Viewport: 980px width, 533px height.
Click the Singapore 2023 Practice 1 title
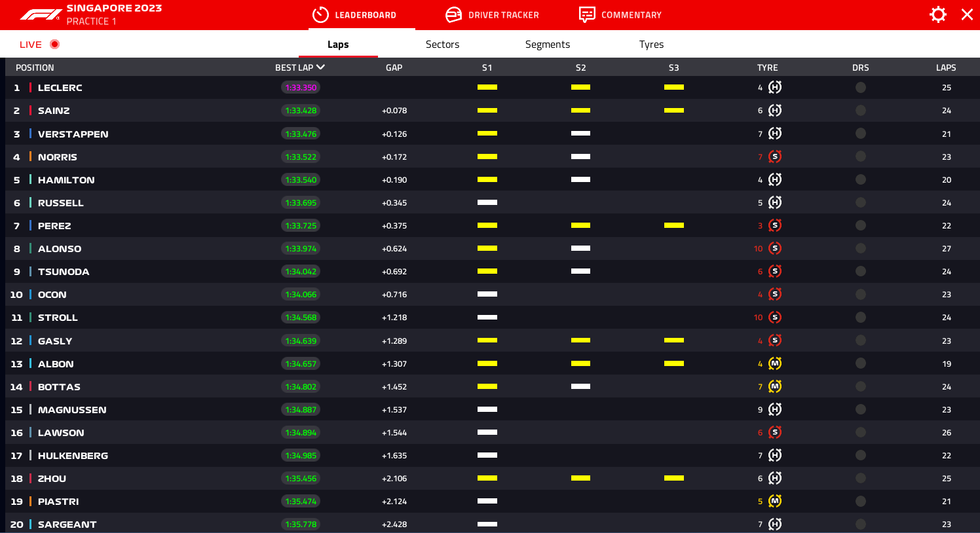click(x=114, y=14)
